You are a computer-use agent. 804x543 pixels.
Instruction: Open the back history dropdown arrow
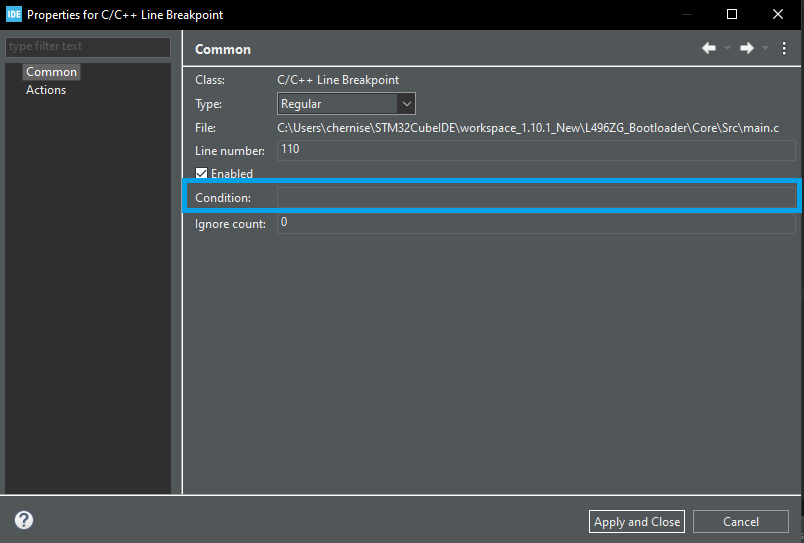point(727,48)
